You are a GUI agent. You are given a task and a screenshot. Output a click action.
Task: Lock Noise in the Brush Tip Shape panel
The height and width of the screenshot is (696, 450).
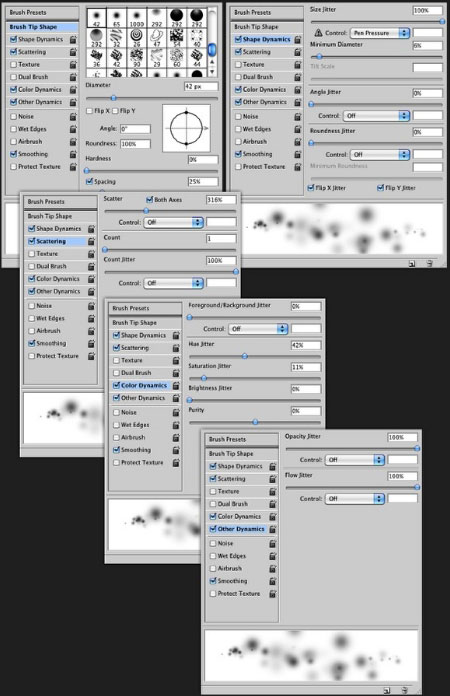coord(73,117)
